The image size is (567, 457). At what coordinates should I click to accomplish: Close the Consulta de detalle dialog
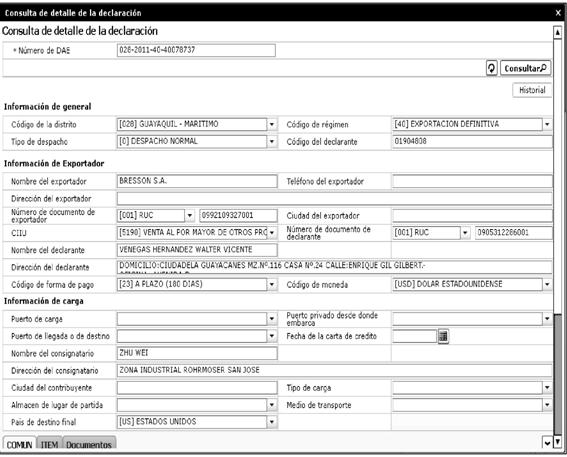tap(558, 13)
